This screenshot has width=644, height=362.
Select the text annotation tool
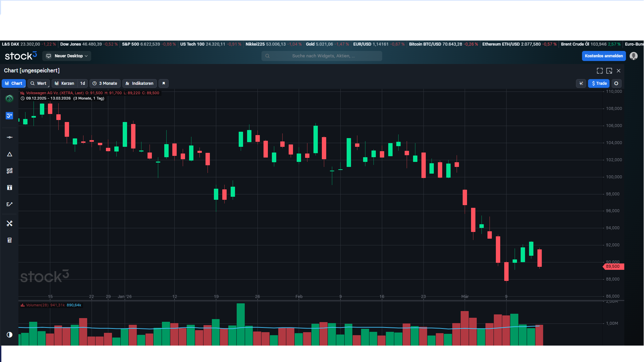click(9, 188)
